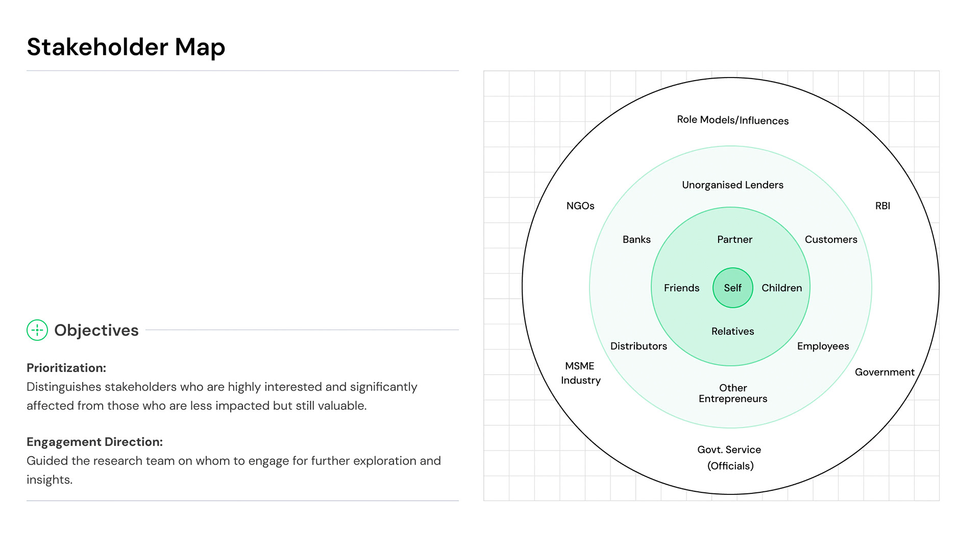Click the Customers stakeholder label
The height and width of the screenshot is (551, 980).
coord(830,239)
